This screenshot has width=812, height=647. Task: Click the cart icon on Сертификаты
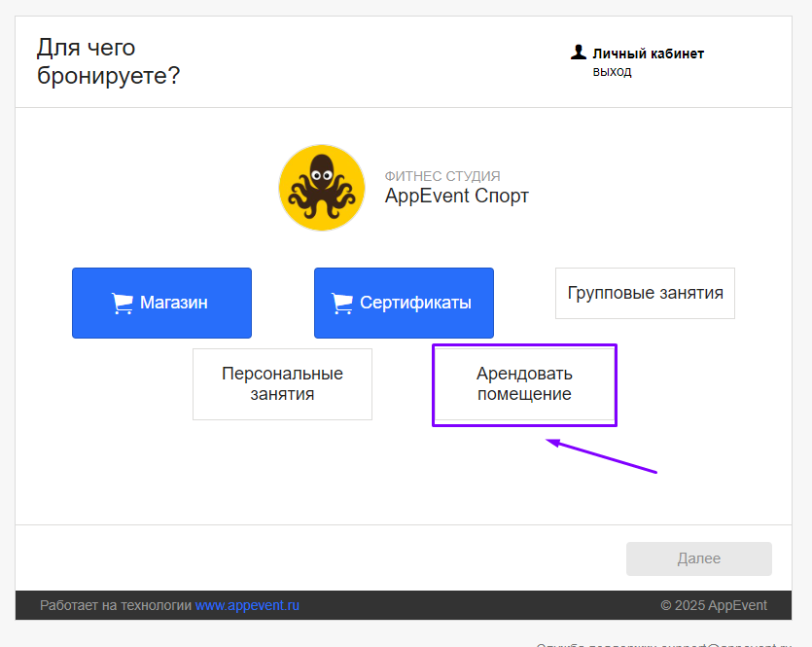coord(342,304)
